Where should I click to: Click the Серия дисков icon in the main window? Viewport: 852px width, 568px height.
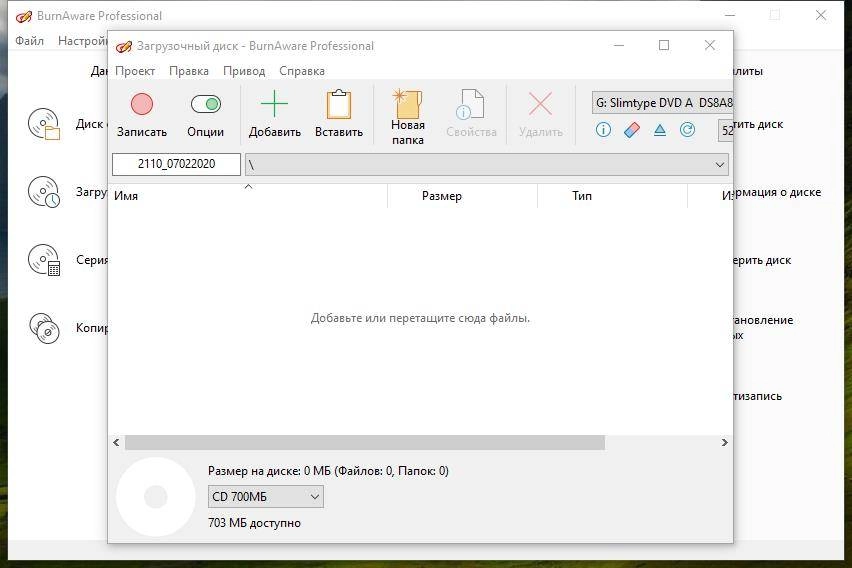coord(44,260)
